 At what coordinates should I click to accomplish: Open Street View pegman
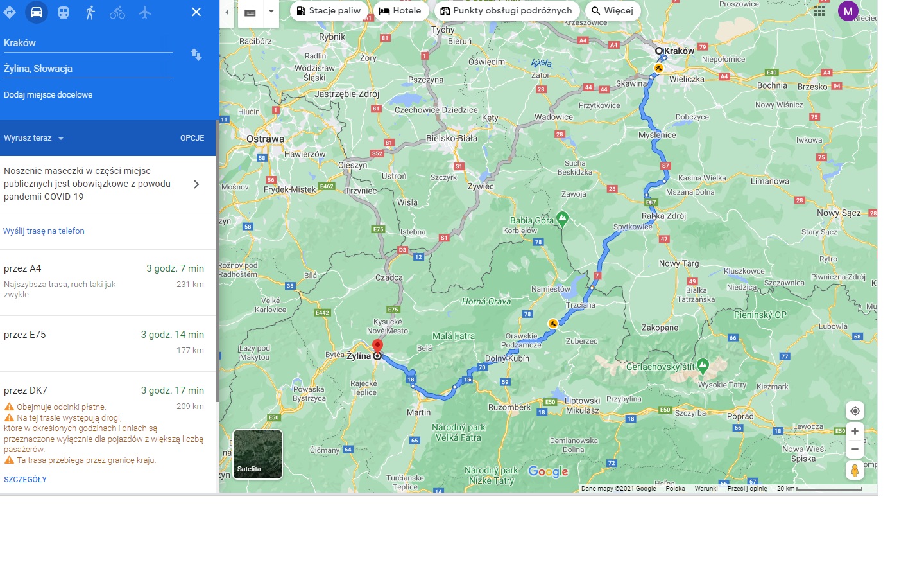(x=855, y=471)
